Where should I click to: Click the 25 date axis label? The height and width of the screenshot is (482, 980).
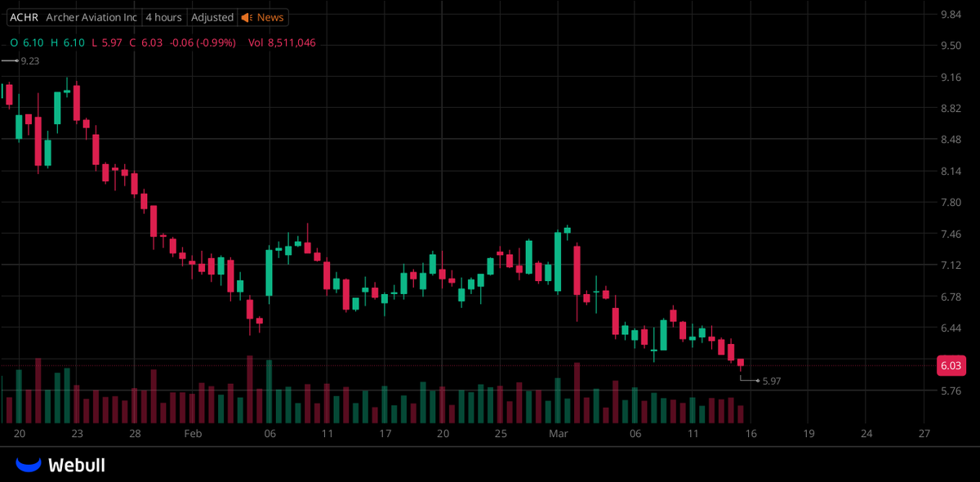(501, 434)
